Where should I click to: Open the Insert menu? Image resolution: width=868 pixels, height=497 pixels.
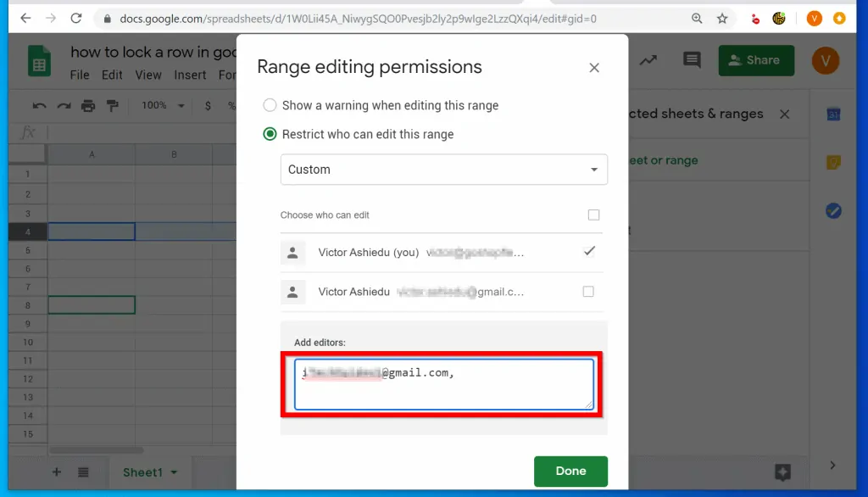click(x=189, y=75)
